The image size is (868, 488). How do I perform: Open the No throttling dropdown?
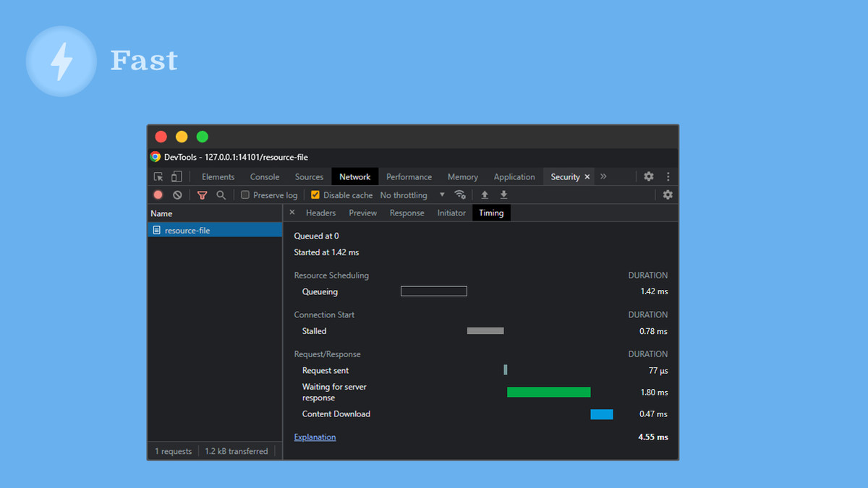tap(412, 195)
